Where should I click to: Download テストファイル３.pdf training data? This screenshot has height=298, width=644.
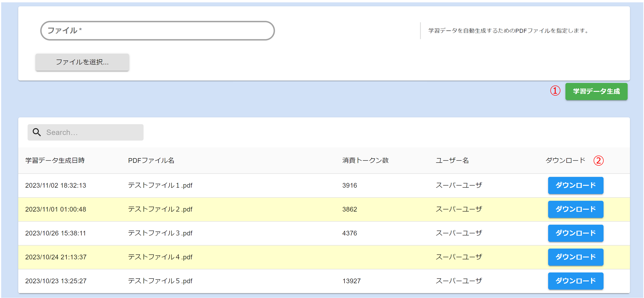coord(575,233)
